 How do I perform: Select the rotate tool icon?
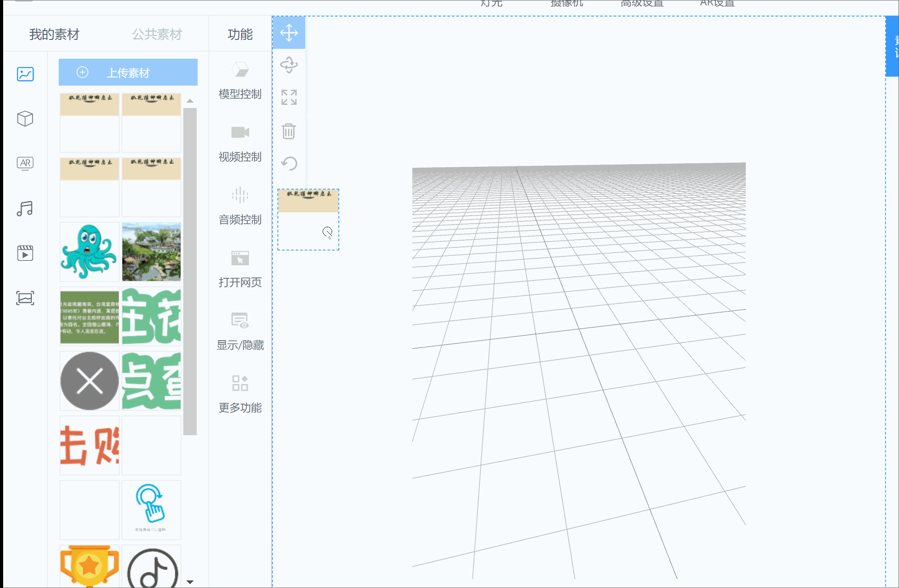point(289,65)
